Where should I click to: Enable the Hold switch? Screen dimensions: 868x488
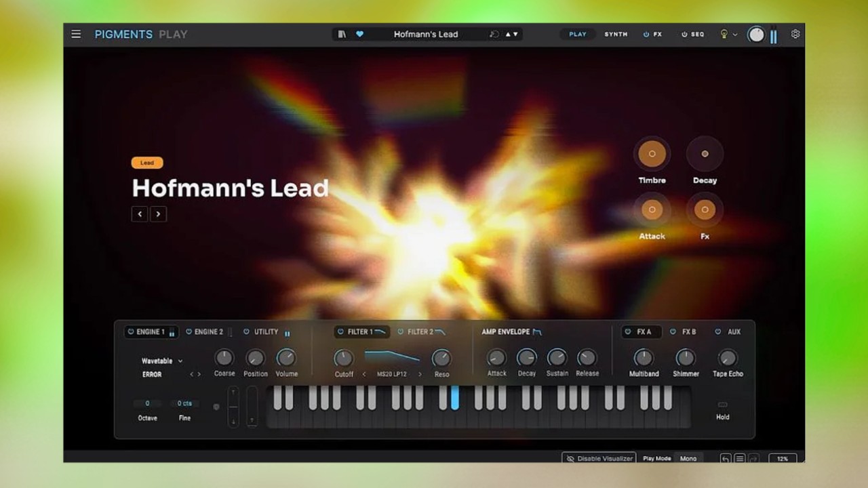coord(723,405)
